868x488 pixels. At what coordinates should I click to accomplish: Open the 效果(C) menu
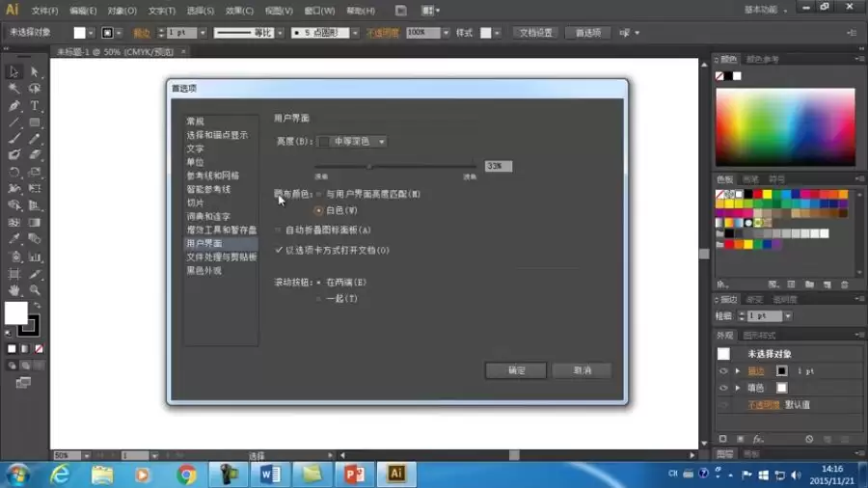pos(239,11)
